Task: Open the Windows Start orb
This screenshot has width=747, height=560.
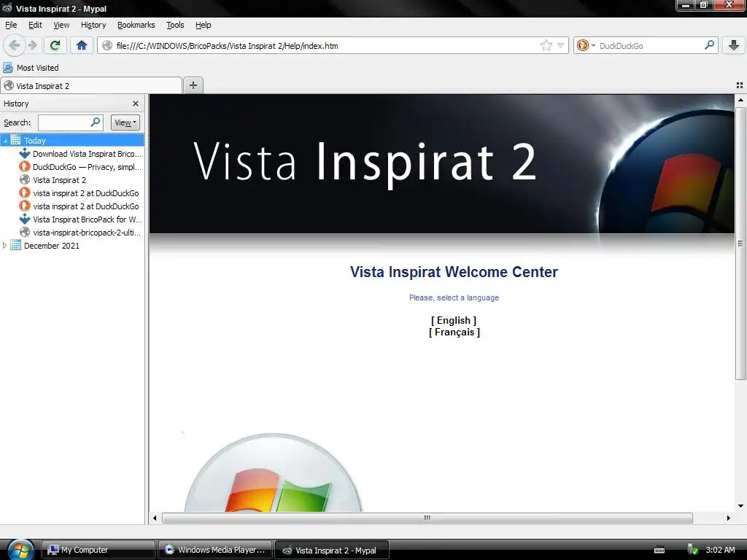Action: coord(20,550)
